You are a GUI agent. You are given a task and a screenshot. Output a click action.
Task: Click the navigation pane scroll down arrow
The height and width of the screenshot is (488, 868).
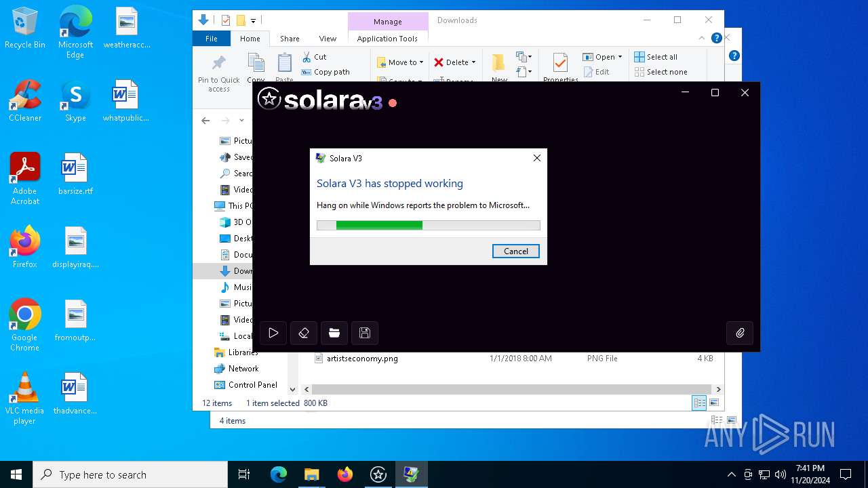[x=292, y=390]
